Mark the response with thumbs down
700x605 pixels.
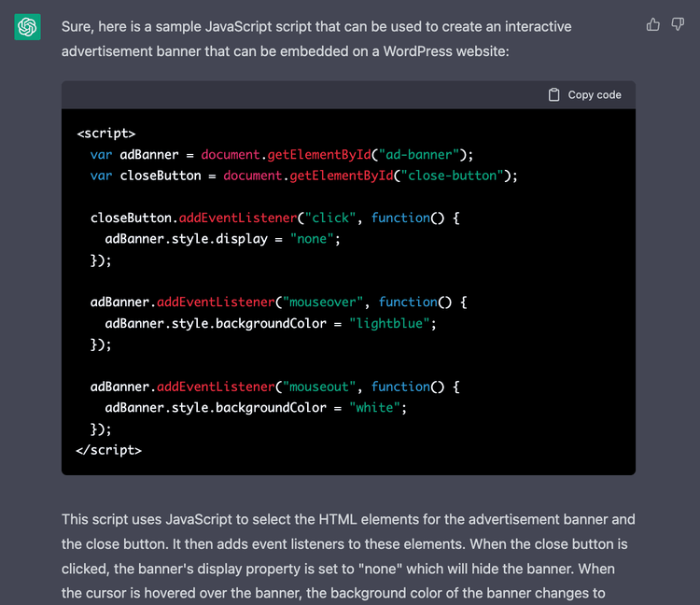click(x=679, y=24)
